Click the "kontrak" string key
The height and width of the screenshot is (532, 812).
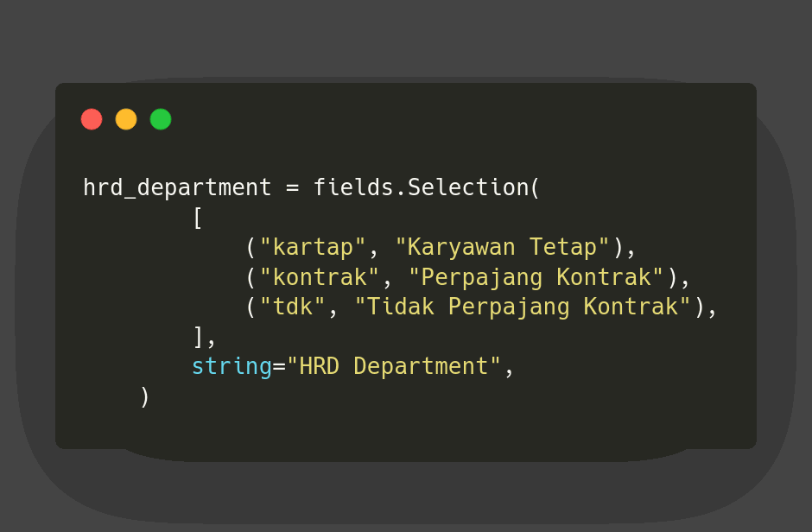320,277
